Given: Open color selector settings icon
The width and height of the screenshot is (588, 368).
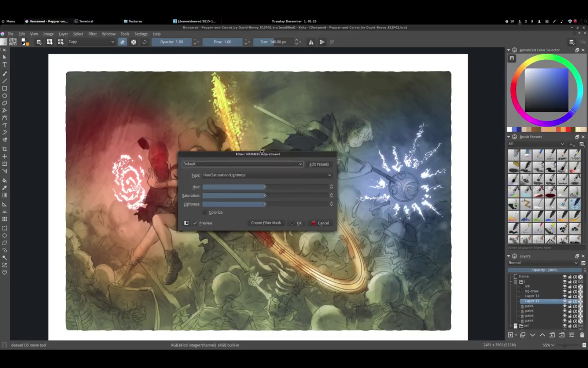Looking at the screenshot, I should (x=512, y=58).
